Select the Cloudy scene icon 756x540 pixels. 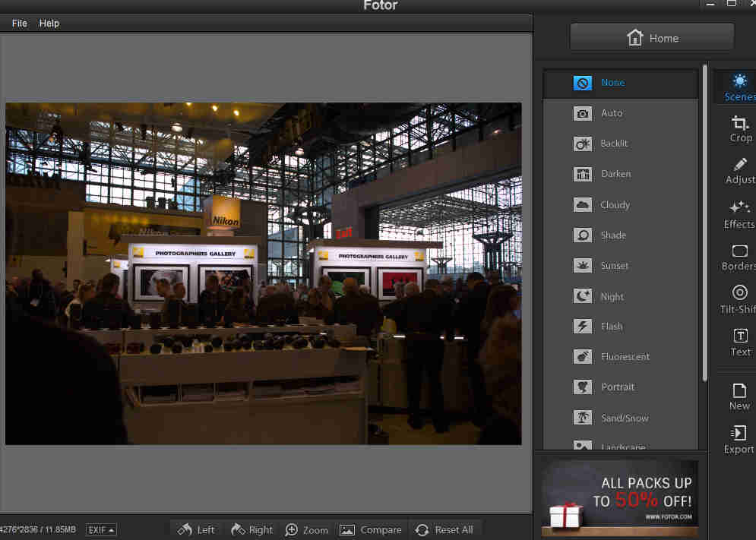(583, 205)
